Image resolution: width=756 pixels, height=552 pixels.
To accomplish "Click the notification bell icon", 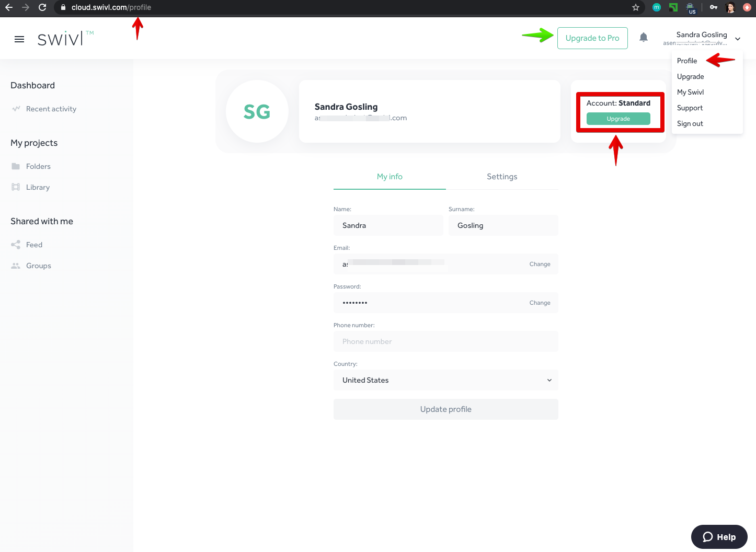I will (644, 37).
